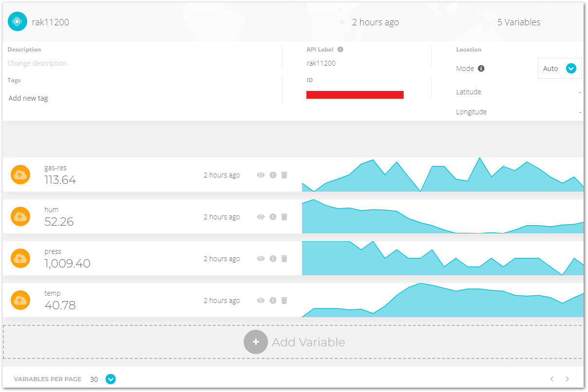588x392 pixels.
Task: Click Change description
Action: pos(37,63)
